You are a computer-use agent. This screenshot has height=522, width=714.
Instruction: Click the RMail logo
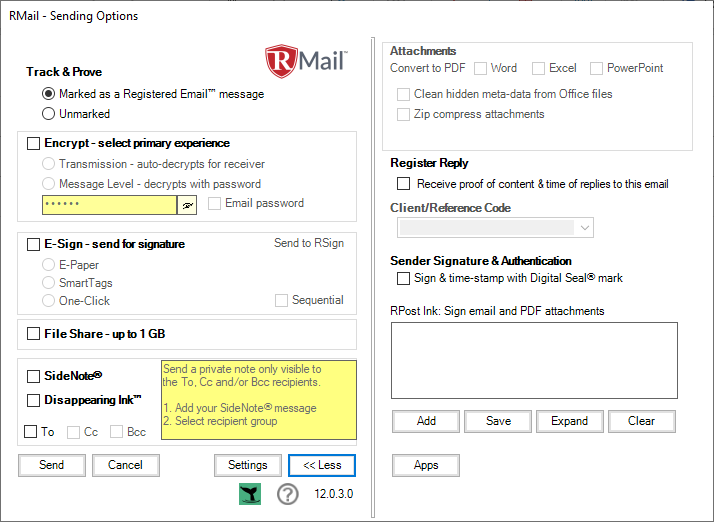306,62
